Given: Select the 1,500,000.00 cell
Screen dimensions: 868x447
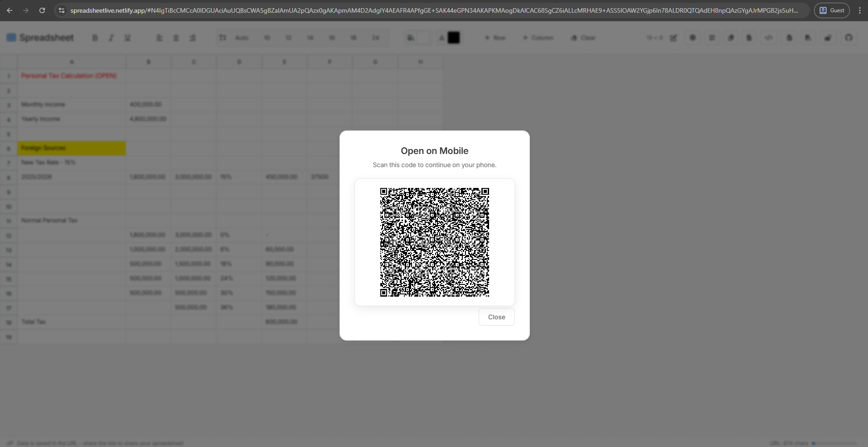Looking at the screenshot, I should 194,264.
